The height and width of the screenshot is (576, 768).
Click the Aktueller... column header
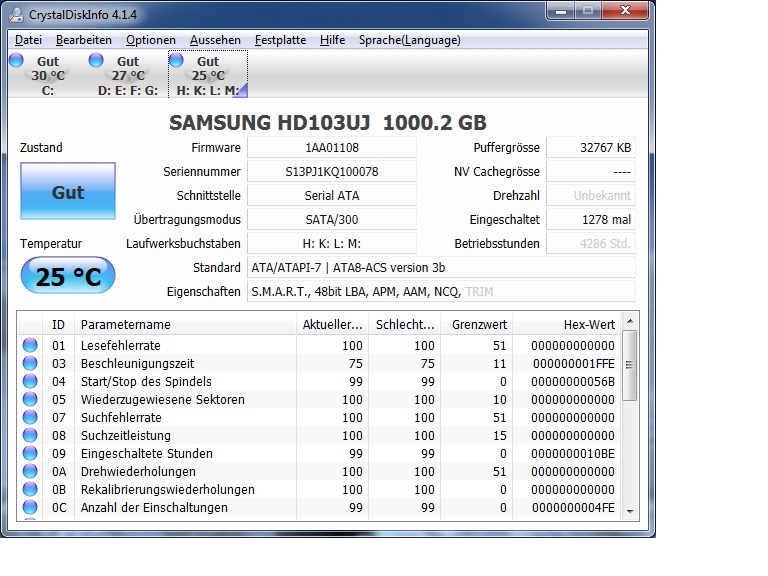pos(332,324)
